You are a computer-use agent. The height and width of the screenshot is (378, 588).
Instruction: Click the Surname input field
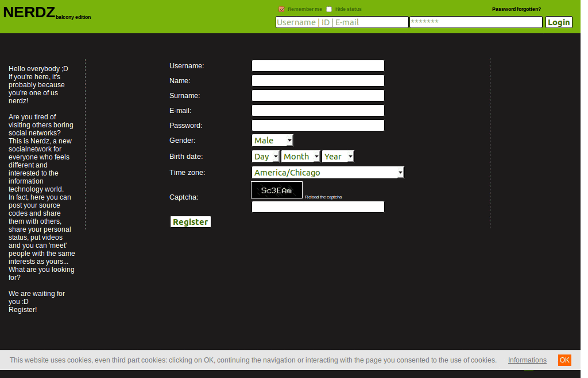(318, 96)
